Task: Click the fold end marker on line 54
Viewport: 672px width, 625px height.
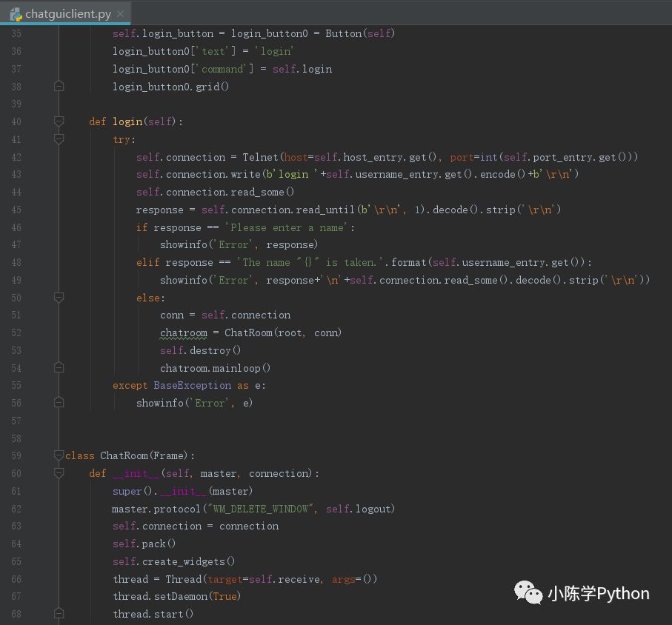Action: pyautogui.click(x=59, y=368)
